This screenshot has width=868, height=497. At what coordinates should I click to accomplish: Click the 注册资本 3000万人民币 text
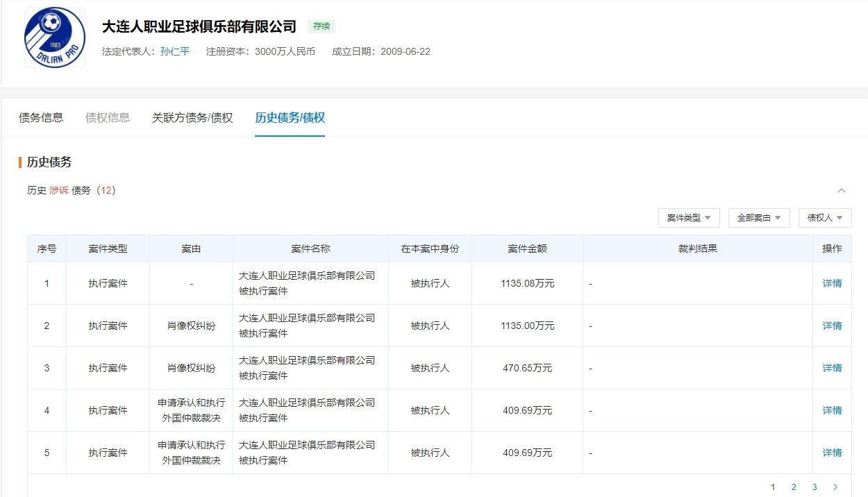[x=260, y=51]
